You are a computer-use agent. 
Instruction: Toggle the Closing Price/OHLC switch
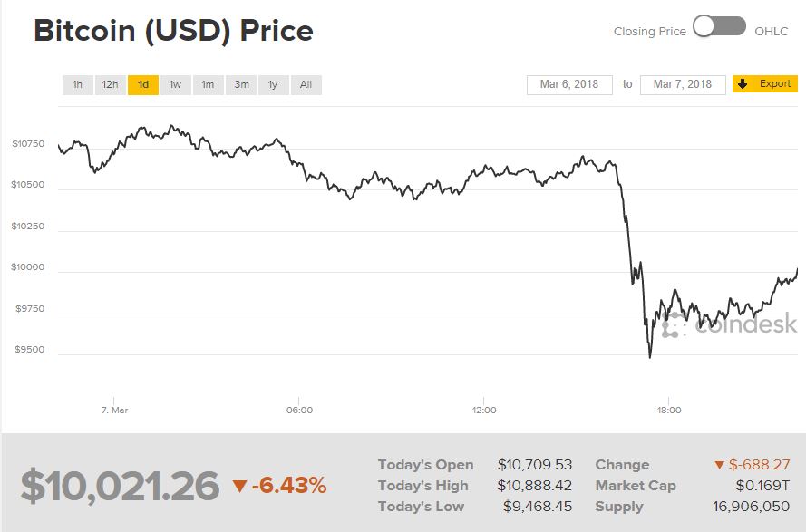tap(719, 27)
